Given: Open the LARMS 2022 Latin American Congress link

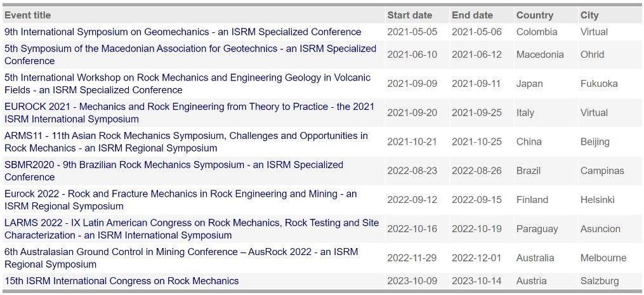Looking at the screenshot, I should pos(192,229).
